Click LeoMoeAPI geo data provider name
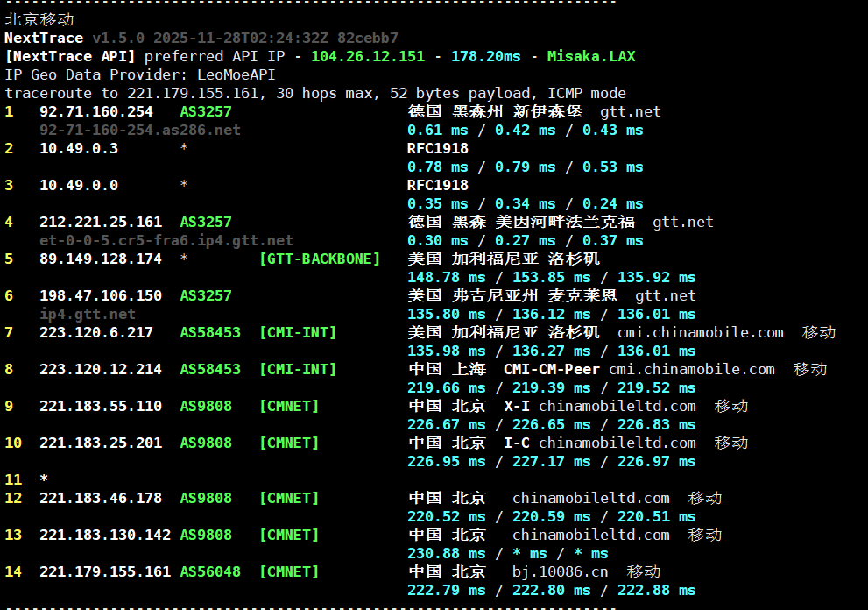This screenshot has height=610, width=868. tap(236, 74)
